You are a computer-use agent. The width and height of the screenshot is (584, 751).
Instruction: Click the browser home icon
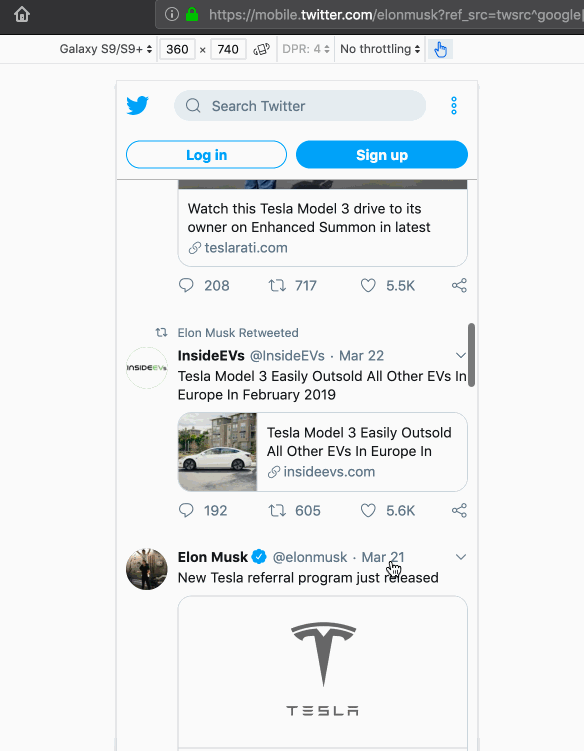click(x=22, y=14)
